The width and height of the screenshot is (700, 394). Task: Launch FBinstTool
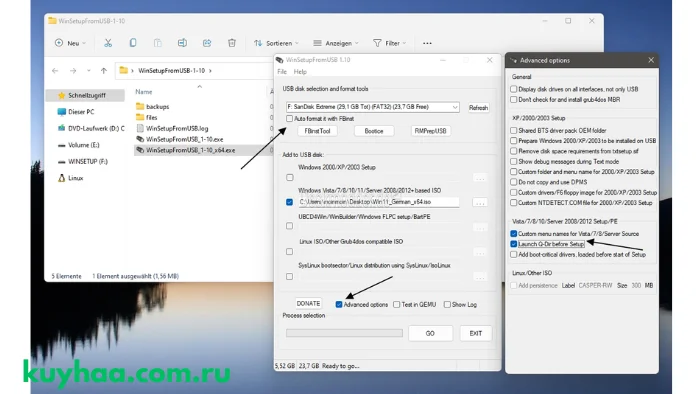[317, 131]
